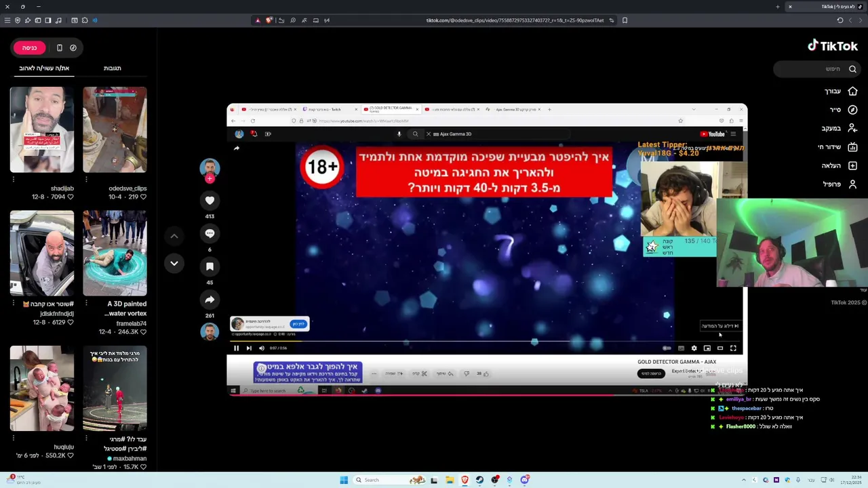The height and width of the screenshot is (488, 868).
Task: Click the TikTok video progress bar
Action: tap(486, 394)
